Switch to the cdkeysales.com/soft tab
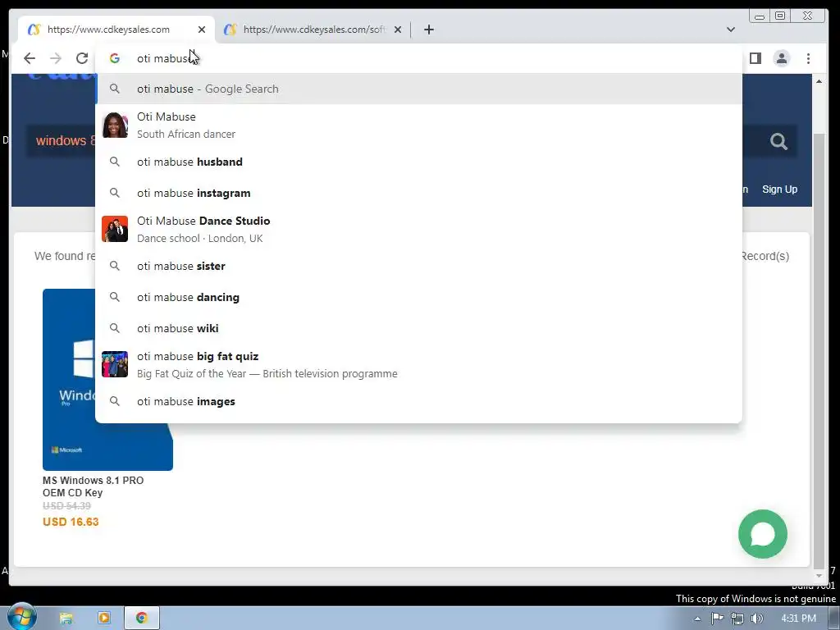840x630 pixels. click(x=313, y=30)
